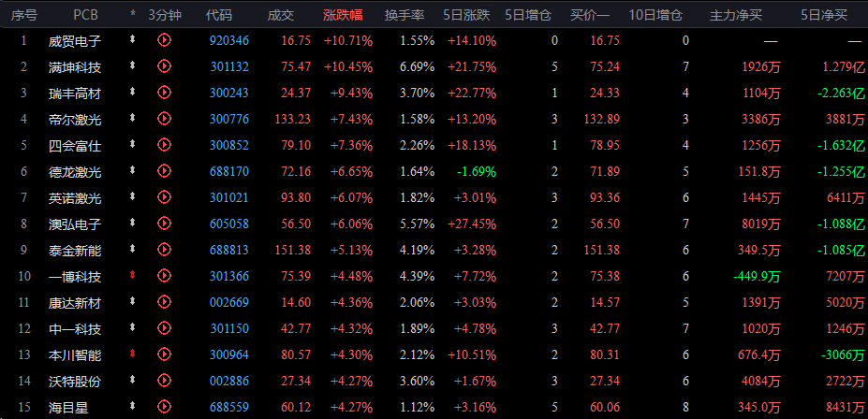Sort by 5日净买 column header
868x419 pixels.
pyautogui.click(x=824, y=16)
